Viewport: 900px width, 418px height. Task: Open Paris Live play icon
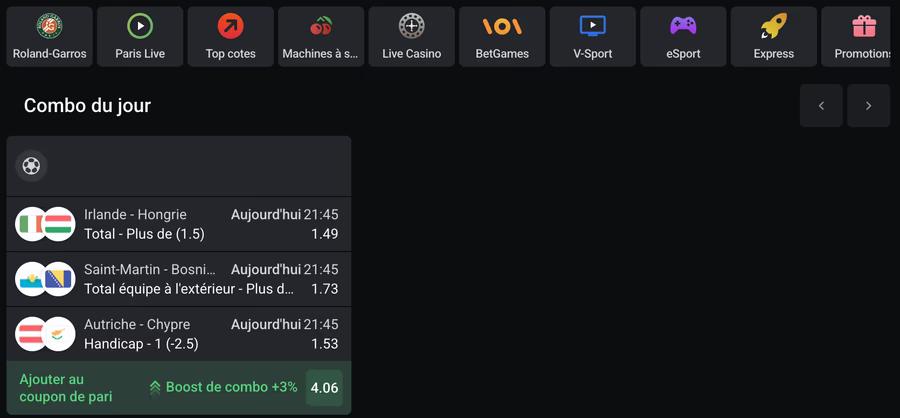tap(139, 26)
